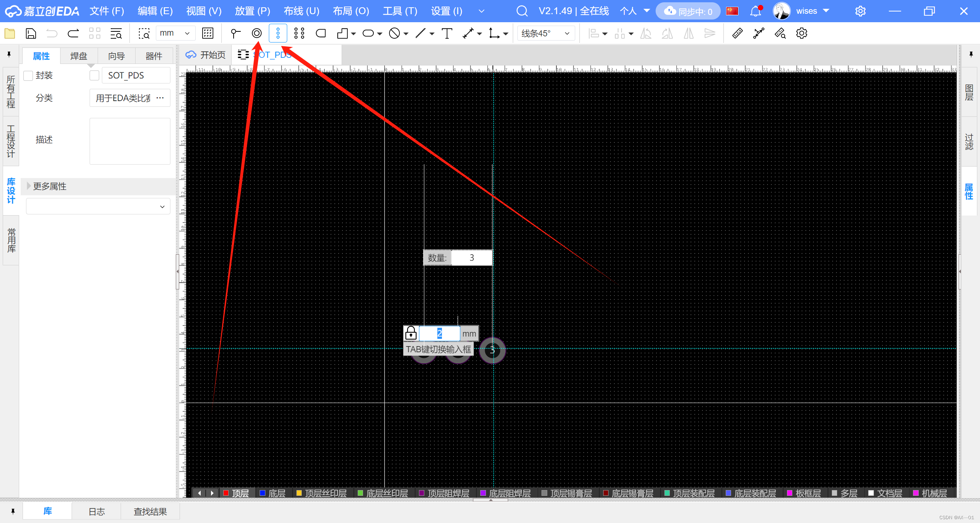The height and width of the screenshot is (523, 980).
Task: Open the 线条45° routing angle dropdown
Action: click(x=545, y=34)
